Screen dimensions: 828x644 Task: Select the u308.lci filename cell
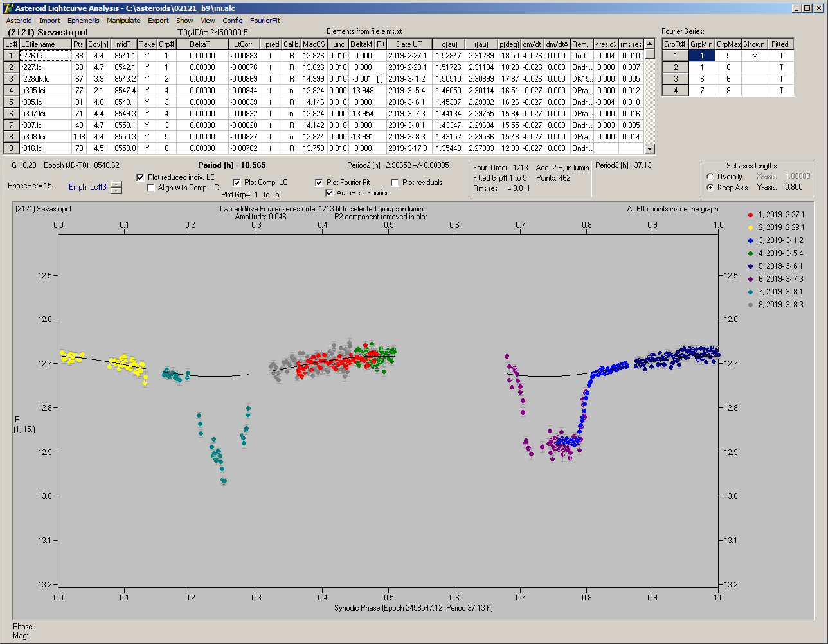coord(45,137)
